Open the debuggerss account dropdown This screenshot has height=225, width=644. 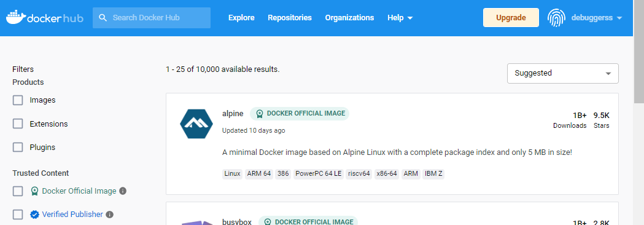pyautogui.click(x=597, y=18)
